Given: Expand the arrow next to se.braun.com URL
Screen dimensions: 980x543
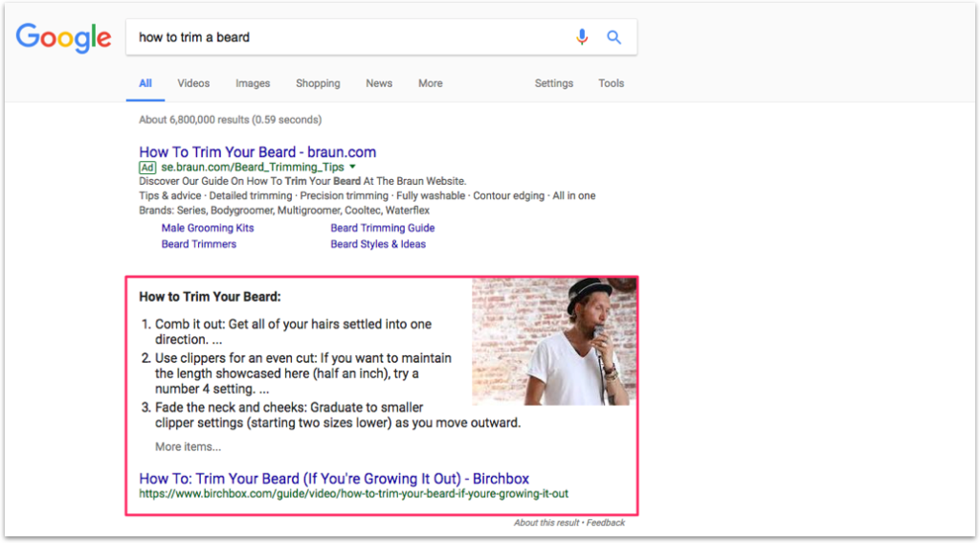Looking at the screenshot, I should tap(352, 167).
